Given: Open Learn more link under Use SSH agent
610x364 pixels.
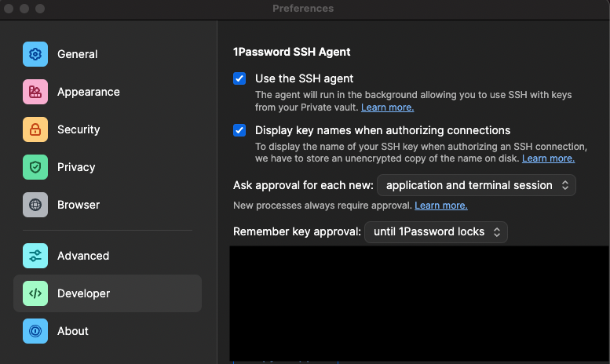Looking at the screenshot, I should (387, 107).
